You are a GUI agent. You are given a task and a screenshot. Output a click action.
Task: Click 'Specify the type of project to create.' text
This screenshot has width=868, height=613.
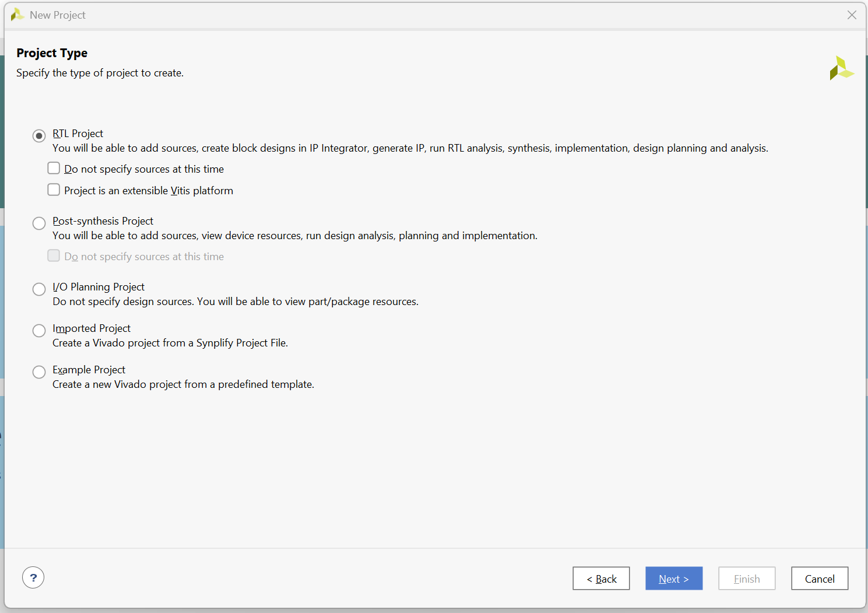coord(100,73)
